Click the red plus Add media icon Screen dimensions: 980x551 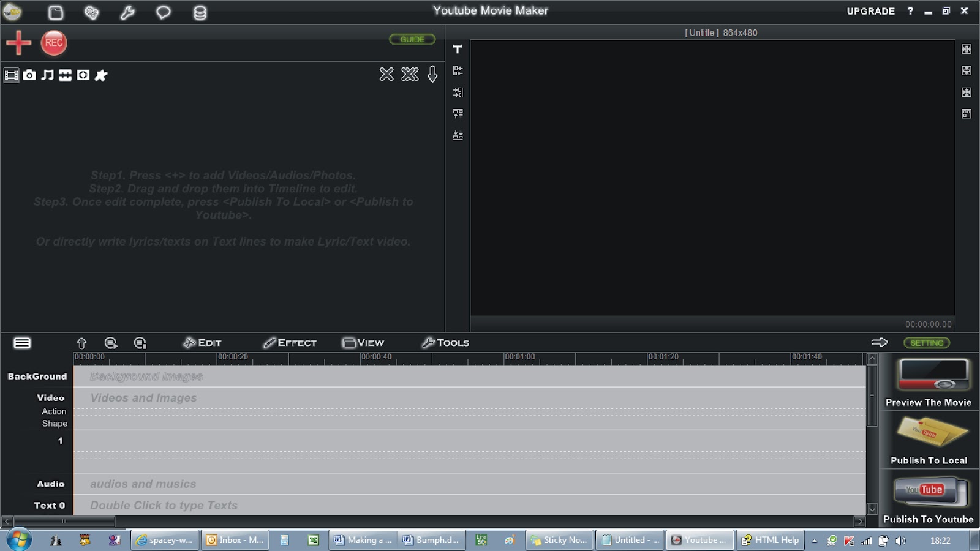coord(18,43)
